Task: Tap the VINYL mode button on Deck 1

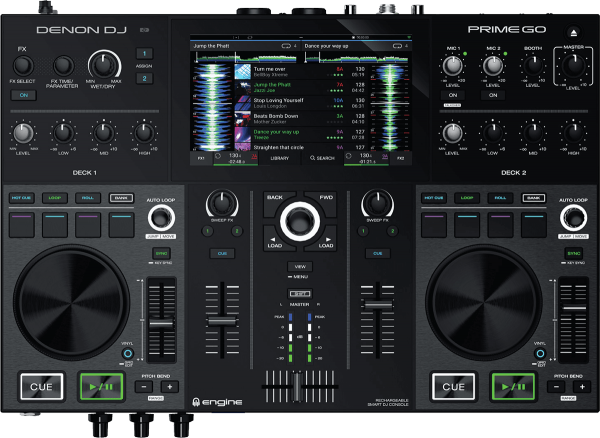Action: point(128,353)
